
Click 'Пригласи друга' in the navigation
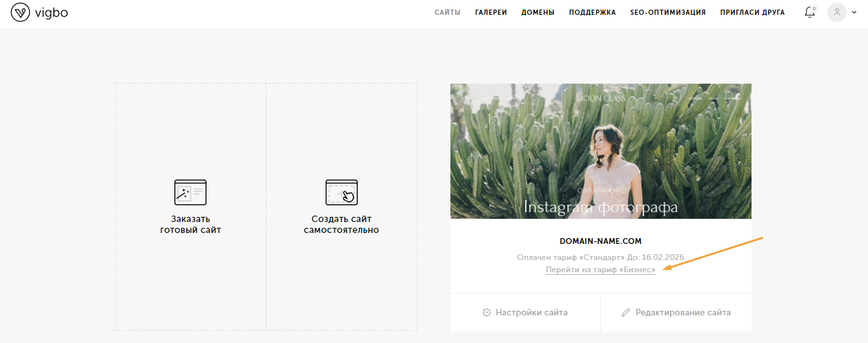(x=753, y=12)
